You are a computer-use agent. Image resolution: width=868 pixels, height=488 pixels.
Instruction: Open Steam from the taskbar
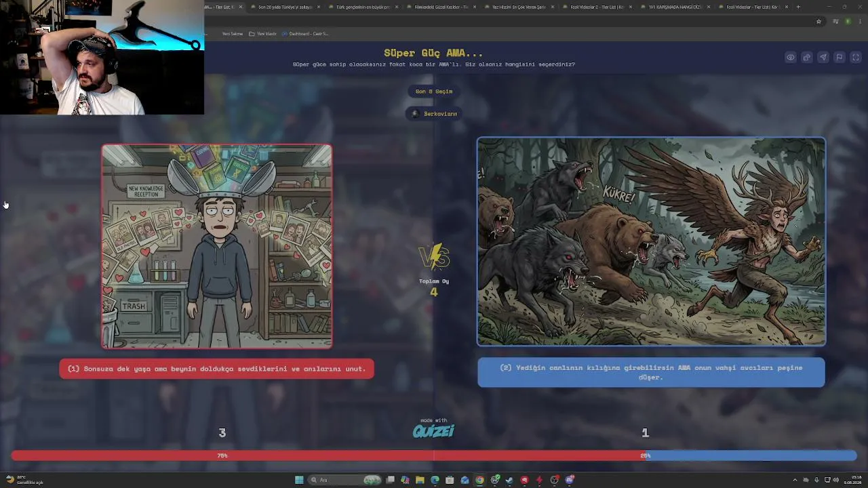[x=509, y=480]
